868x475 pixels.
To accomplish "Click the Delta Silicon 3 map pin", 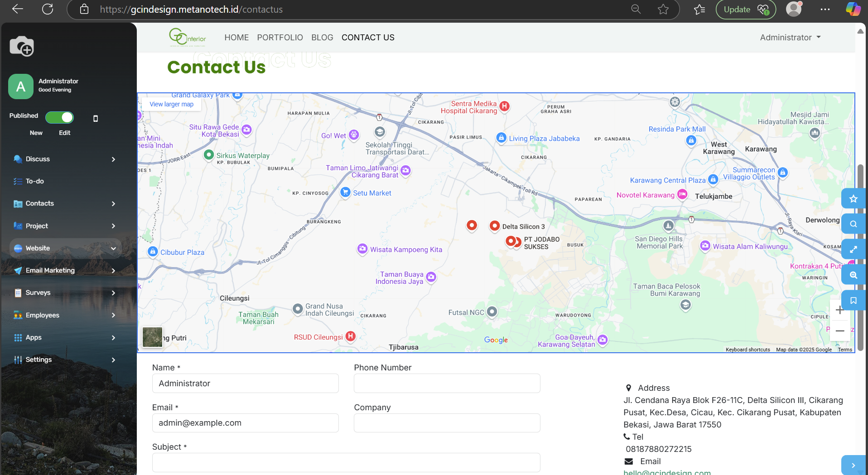I will click(495, 226).
